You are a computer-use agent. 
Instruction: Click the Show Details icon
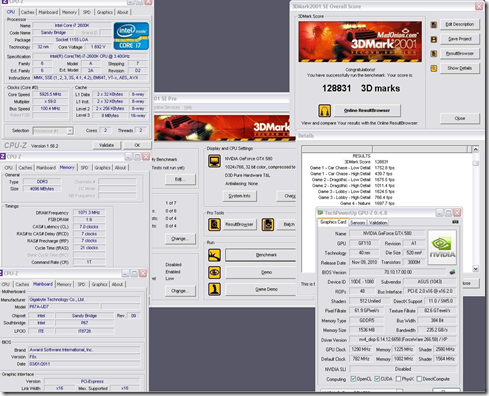click(434, 68)
